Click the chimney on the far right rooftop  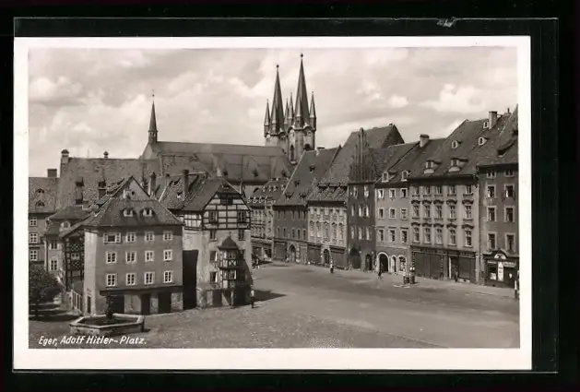492,119
